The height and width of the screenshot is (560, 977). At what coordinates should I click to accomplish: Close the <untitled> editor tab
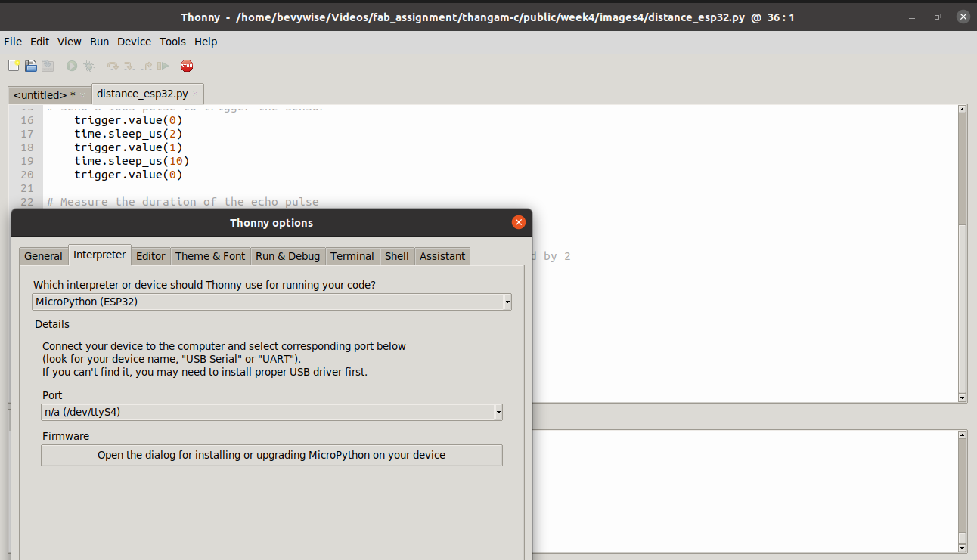click(x=82, y=95)
